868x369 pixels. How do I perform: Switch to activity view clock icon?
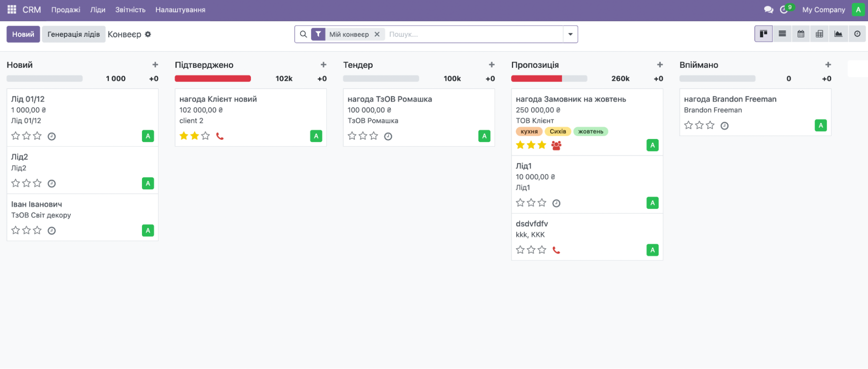click(857, 34)
